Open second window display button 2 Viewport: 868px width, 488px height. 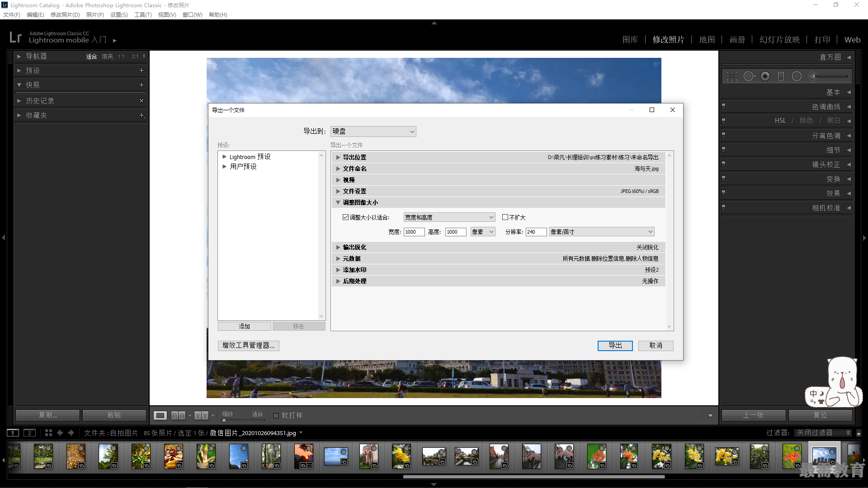[x=29, y=433]
